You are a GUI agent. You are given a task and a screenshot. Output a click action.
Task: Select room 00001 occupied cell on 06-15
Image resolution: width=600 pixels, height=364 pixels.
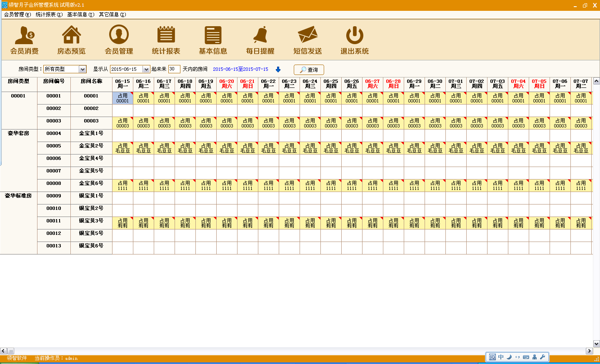tap(122, 98)
